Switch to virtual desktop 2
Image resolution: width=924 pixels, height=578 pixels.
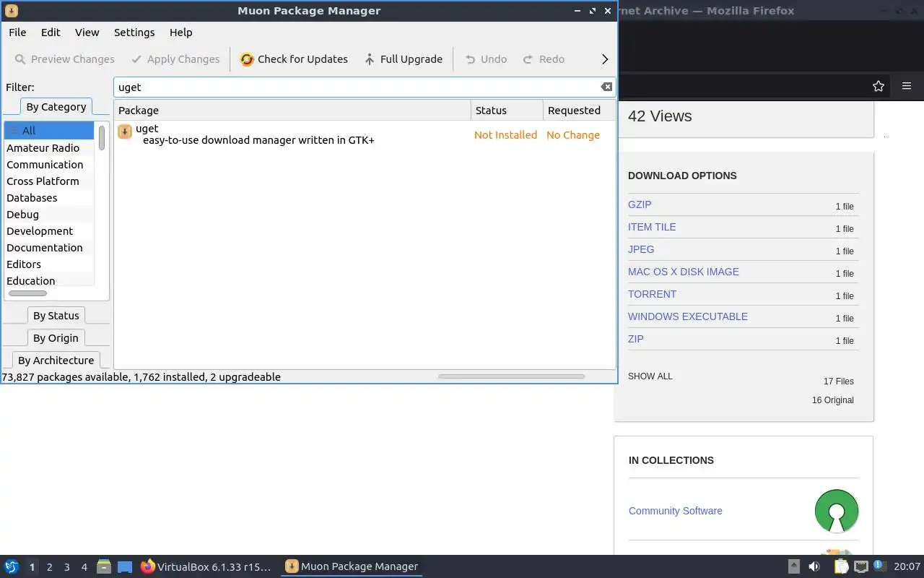(49, 567)
